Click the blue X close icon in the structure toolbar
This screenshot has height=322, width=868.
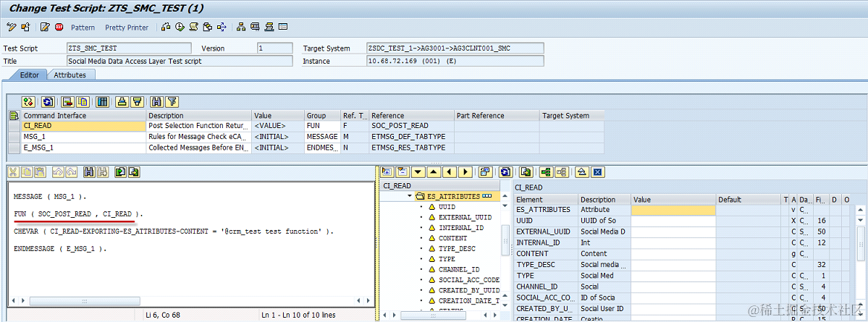597,172
